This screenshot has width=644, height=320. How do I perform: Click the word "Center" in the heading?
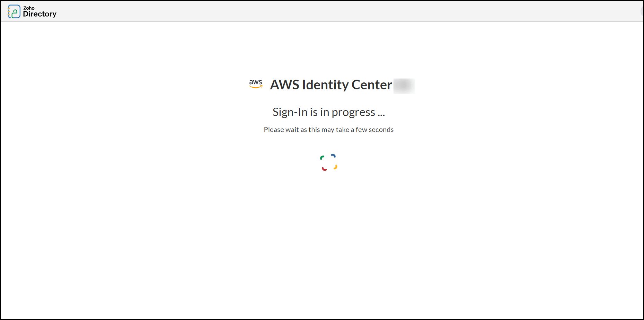372,85
